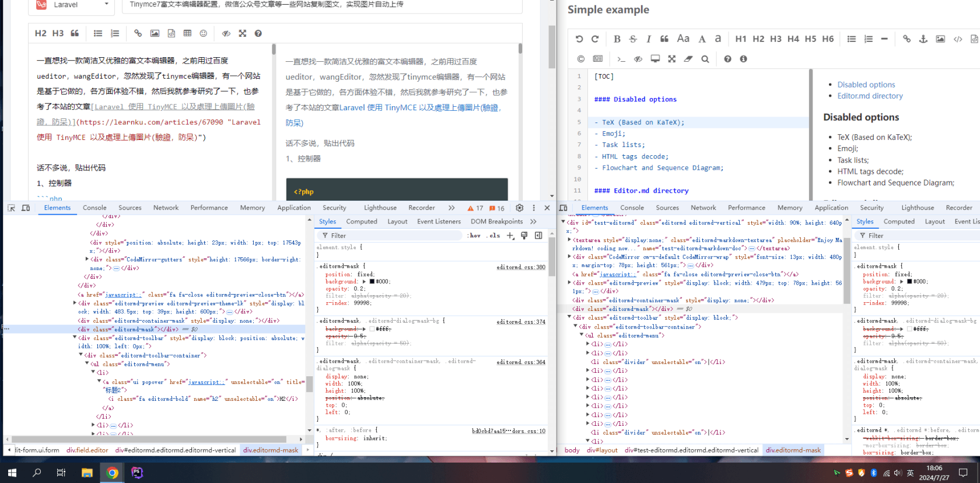Toggle unwatch preview eye in right editor
Image resolution: width=980 pixels, height=483 pixels.
(638, 59)
